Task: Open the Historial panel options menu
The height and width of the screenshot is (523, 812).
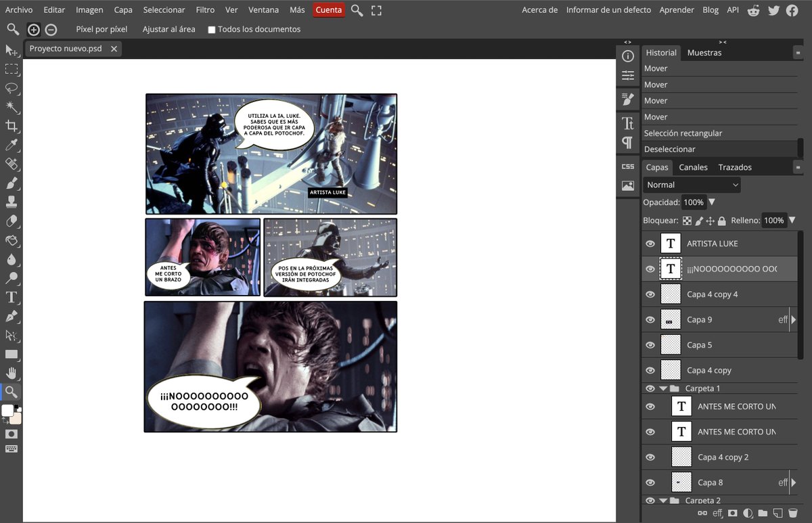Action: (798, 53)
